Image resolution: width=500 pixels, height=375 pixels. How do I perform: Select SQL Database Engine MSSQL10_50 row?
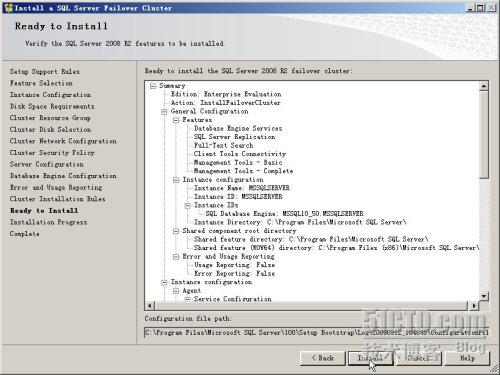pos(285,214)
